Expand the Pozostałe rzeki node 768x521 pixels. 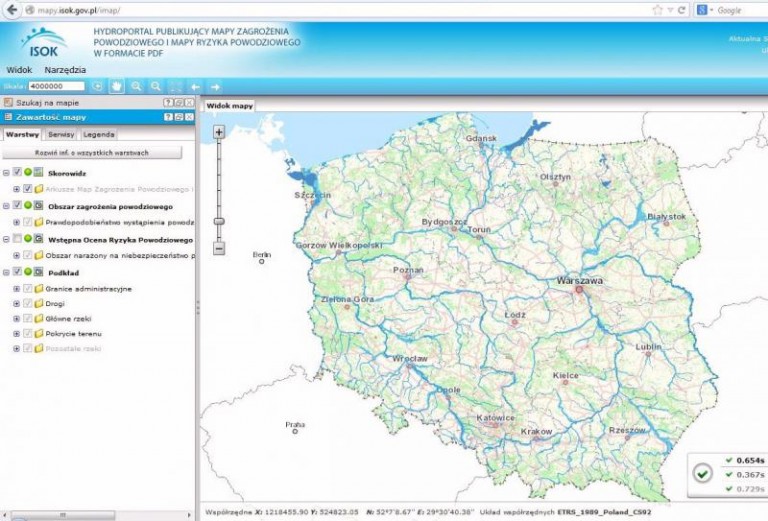pyautogui.click(x=17, y=349)
